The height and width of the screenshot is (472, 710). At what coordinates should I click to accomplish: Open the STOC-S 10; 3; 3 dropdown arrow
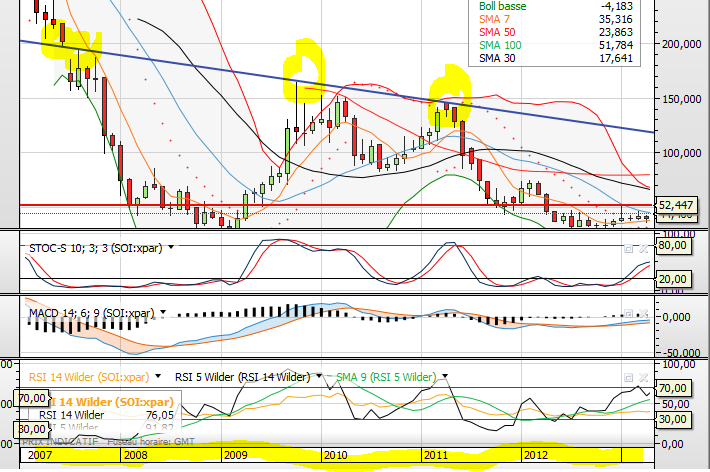pyautogui.click(x=171, y=247)
